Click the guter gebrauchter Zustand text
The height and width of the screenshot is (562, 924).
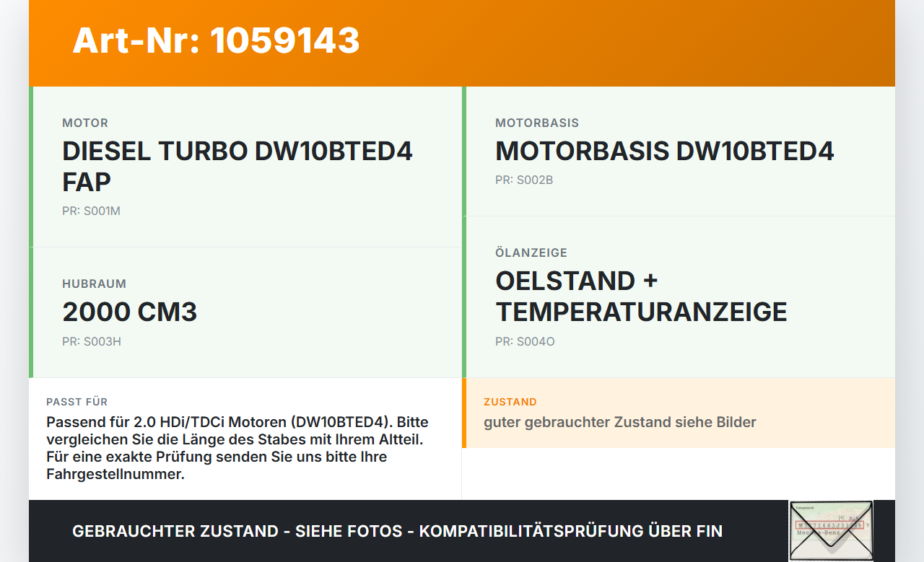620,422
